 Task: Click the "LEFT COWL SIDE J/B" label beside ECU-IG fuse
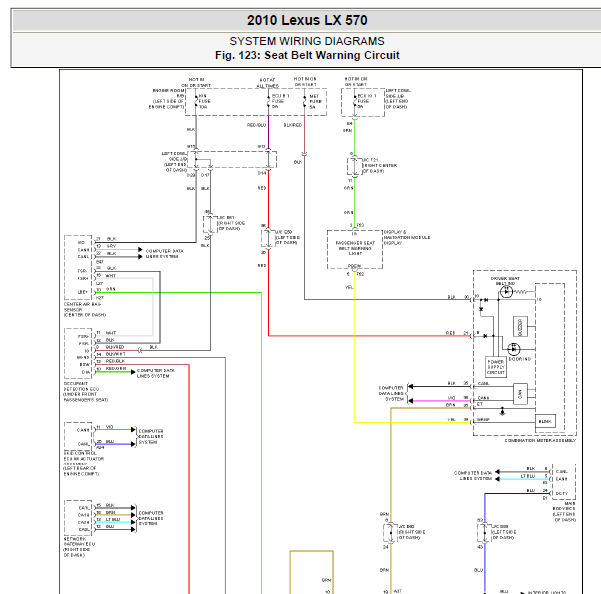[398, 93]
